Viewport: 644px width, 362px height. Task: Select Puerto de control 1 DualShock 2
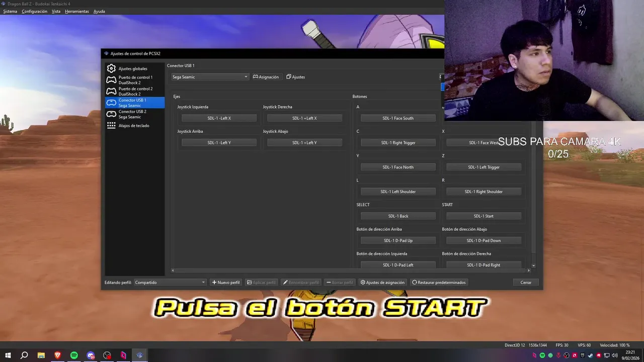(x=134, y=80)
